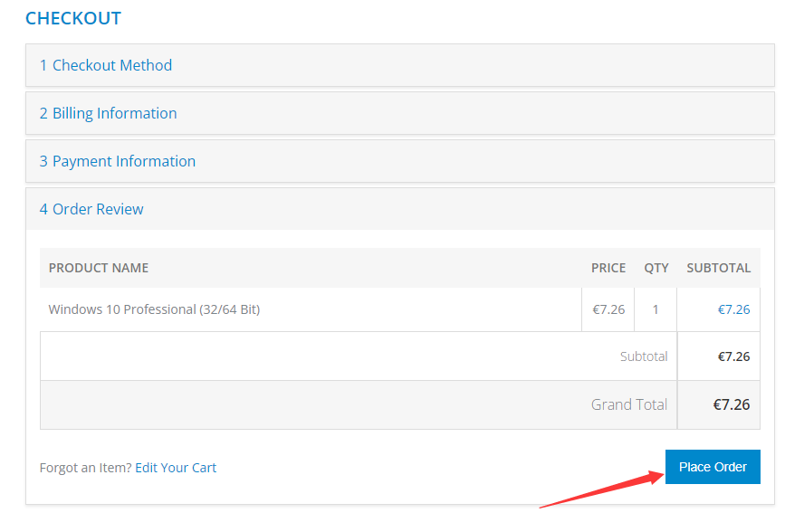This screenshot has height=532, width=785.
Task: Click the Place Order button
Action: click(713, 467)
